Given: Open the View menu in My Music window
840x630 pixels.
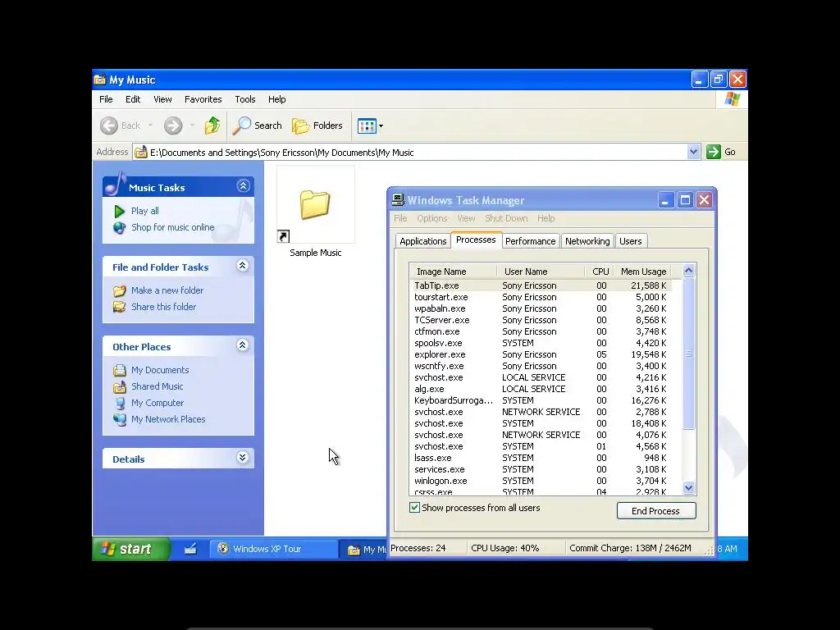Looking at the screenshot, I should (x=162, y=99).
